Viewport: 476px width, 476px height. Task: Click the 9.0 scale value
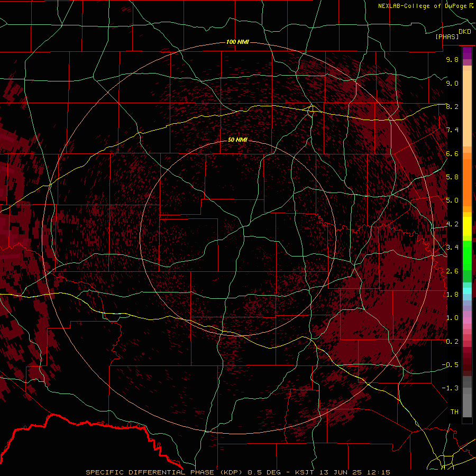(x=452, y=83)
